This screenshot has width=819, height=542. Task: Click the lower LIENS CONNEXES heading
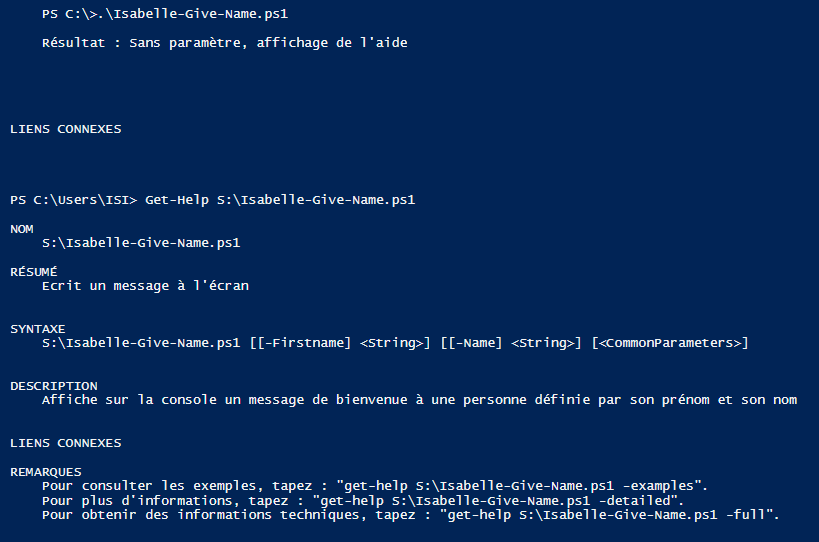(x=66, y=443)
